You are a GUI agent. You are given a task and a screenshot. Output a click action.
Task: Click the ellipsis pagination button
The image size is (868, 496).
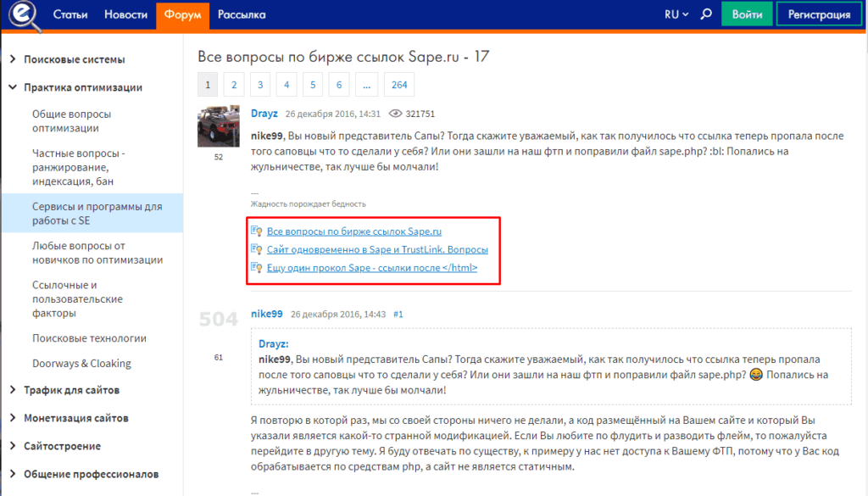click(x=366, y=85)
